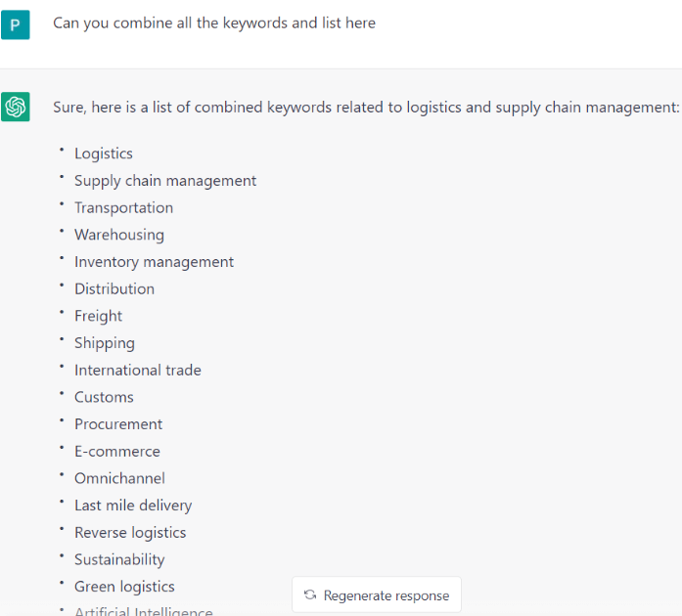Click the regenerate arrows icon
The width and height of the screenshot is (682, 616).
tap(310, 594)
